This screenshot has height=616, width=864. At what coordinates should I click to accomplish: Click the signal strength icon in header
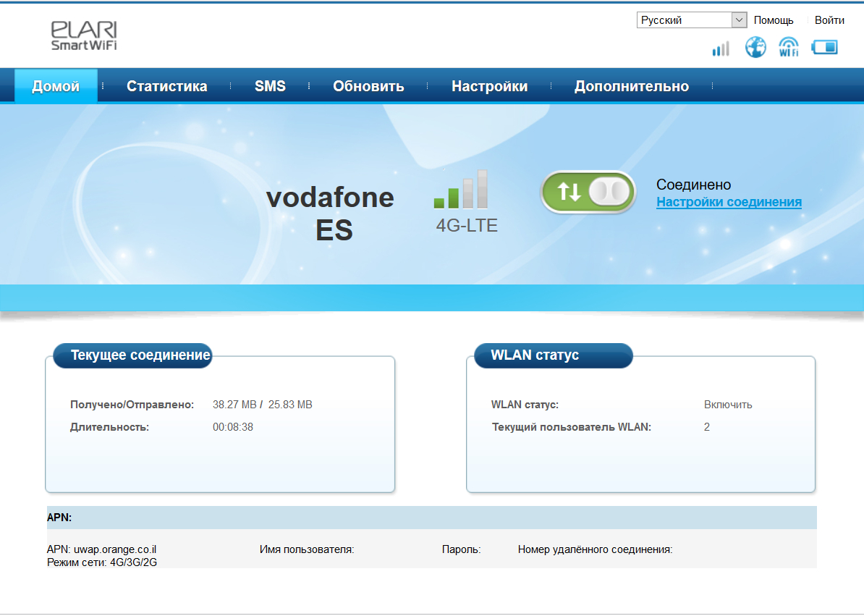tap(721, 48)
